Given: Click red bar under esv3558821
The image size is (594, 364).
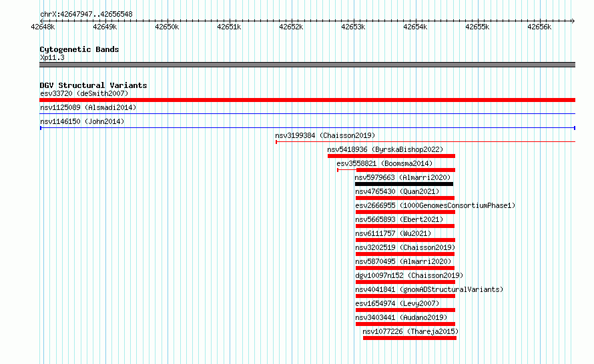Looking at the screenshot, I should pyautogui.click(x=406, y=170).
